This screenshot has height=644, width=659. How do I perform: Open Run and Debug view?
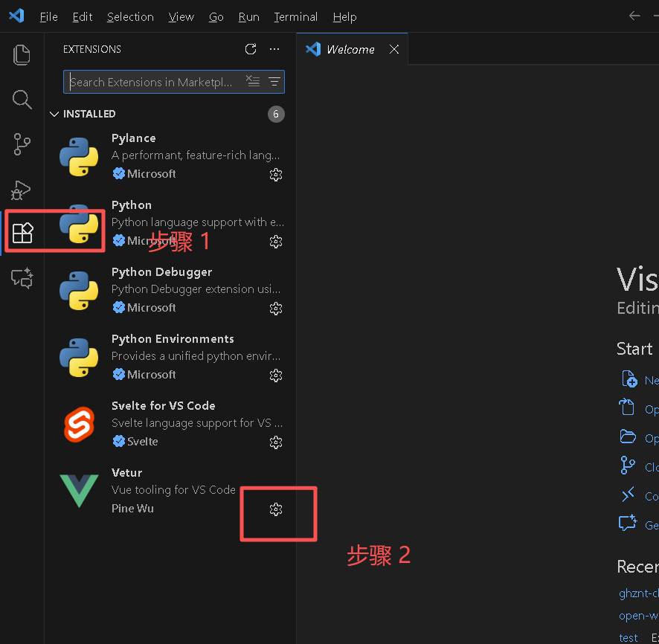tap(21, 190)
